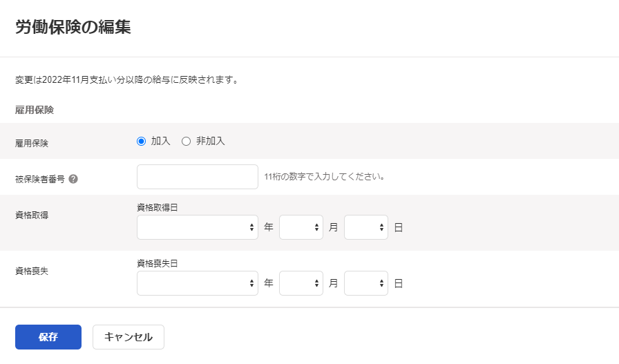Viewport: 619px width, 364px height.
Task: Click the 11桁の数字 input hint text
Action: tap(324, 177)
